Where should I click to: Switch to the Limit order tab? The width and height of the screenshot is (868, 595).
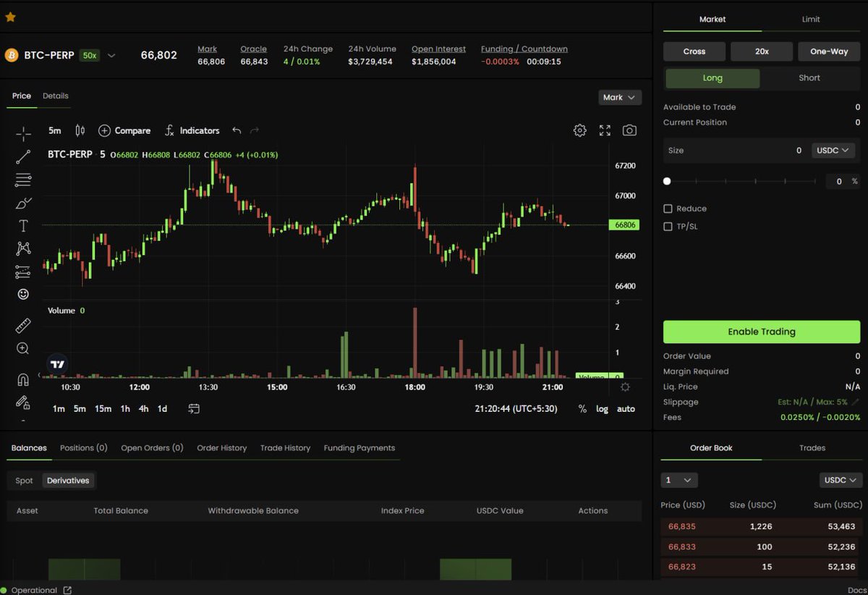810,20
